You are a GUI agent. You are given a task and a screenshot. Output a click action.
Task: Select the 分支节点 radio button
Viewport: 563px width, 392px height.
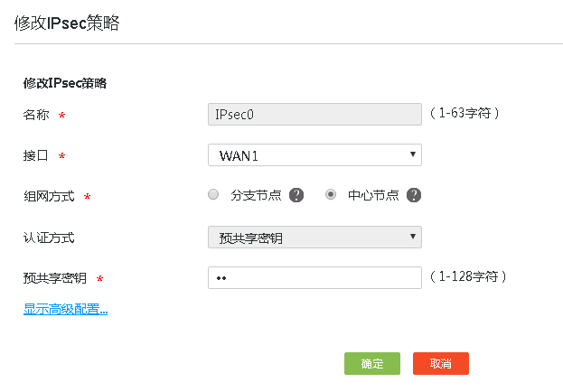coord(213,195)
